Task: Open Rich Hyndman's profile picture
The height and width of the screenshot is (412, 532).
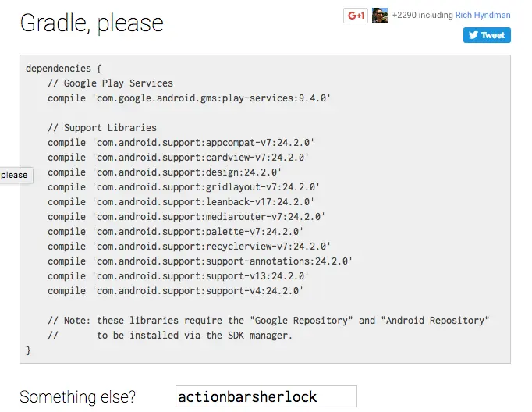Action: pos(380,16)
